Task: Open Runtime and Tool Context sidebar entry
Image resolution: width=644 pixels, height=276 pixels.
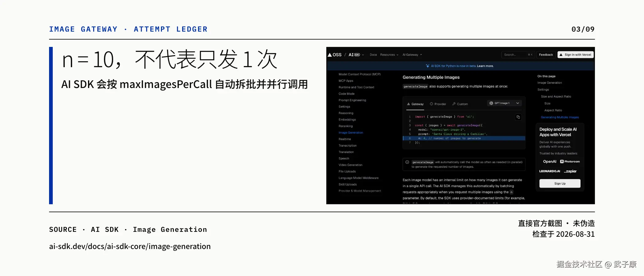Action: 356,87
